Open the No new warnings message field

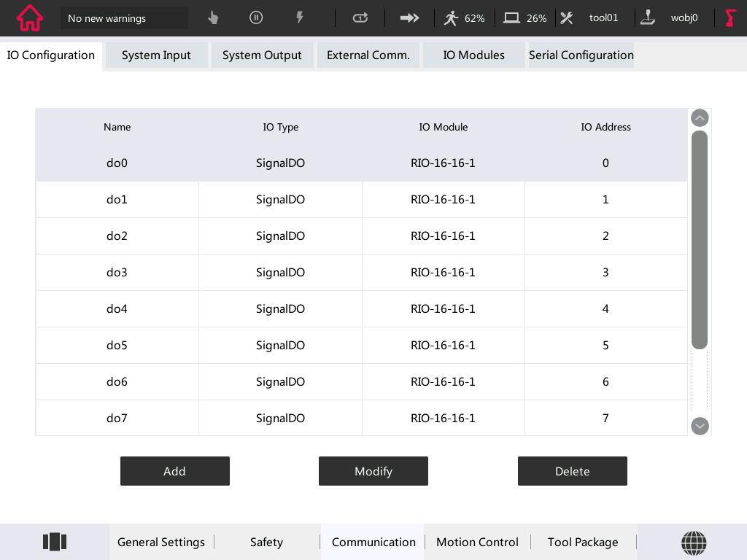[124, 18]
